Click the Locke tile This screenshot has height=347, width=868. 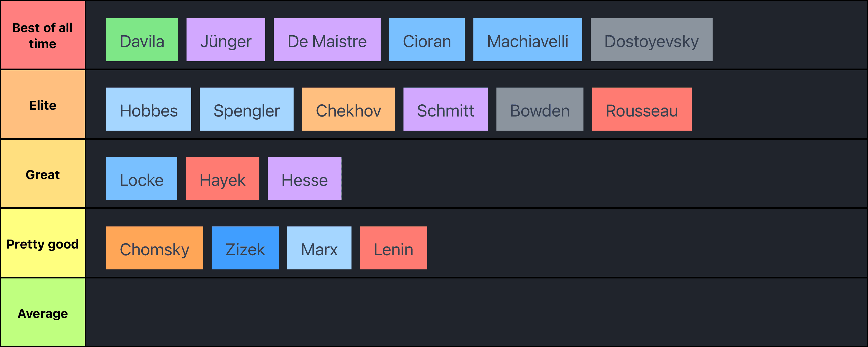142,178
